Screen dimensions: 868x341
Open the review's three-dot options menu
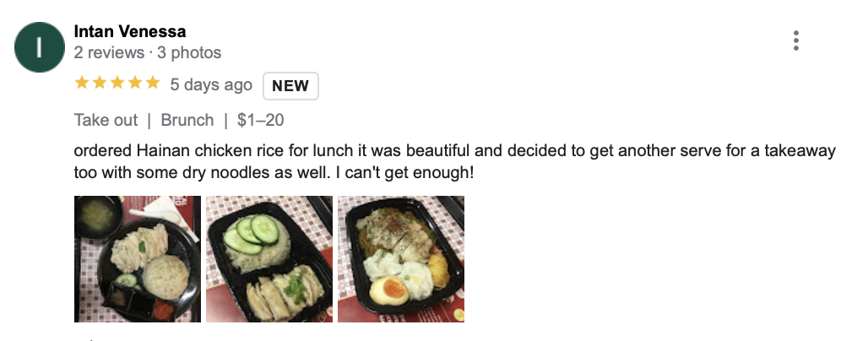[x=795, y=41]
